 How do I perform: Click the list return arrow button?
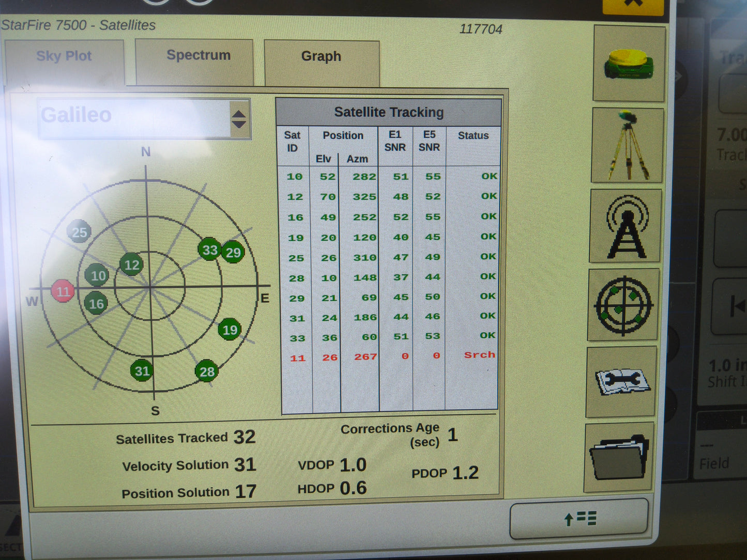coord(579,519)
